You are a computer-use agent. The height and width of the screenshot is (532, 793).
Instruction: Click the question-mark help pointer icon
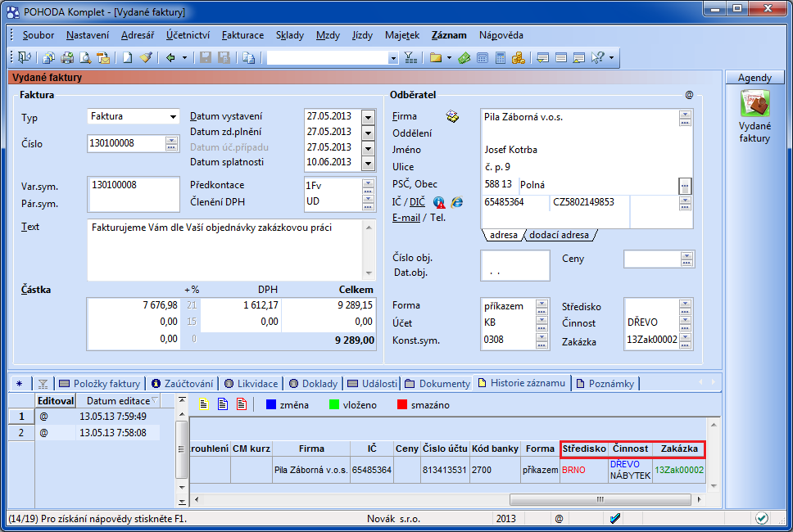[598, 57]
